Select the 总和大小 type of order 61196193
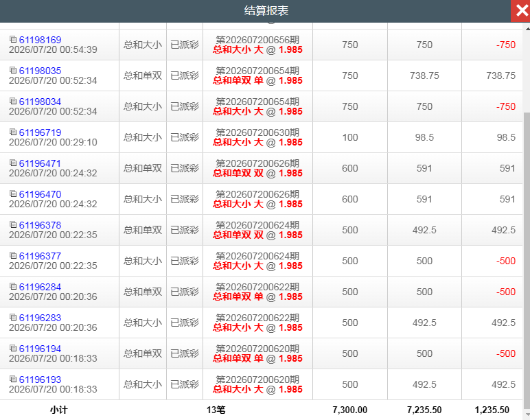Viewport: 530px width, 420px height. (x=143, y=384)
